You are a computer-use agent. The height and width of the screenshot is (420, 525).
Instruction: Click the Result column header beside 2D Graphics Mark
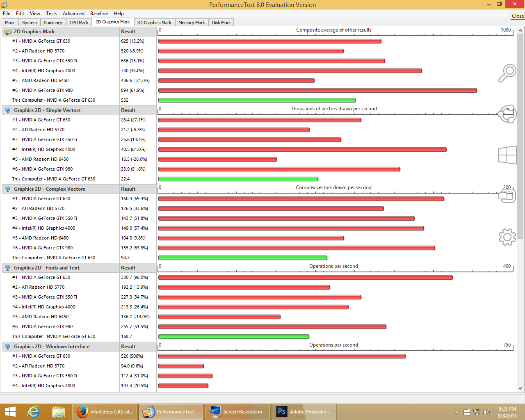[x=138, y=32]
